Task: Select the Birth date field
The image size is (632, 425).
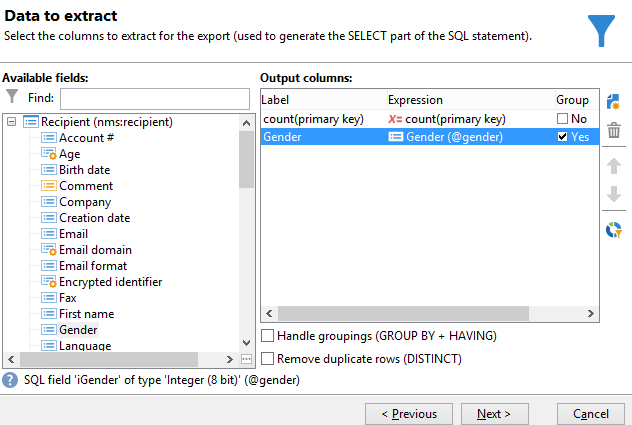Action: pos(84,170)
